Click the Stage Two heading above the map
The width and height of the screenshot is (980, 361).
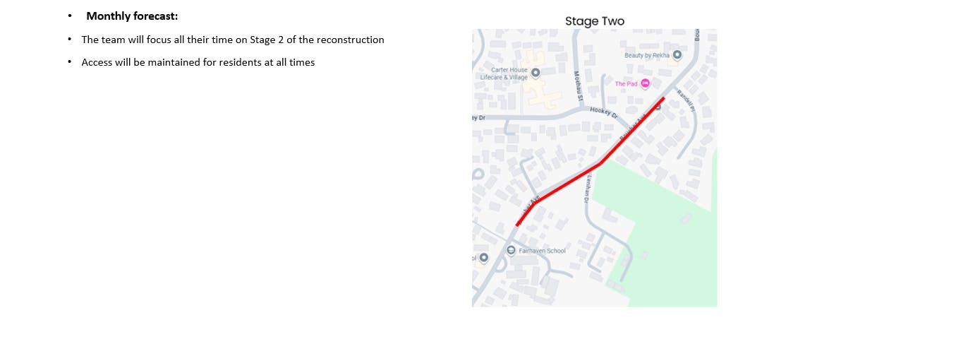point(594,21)
